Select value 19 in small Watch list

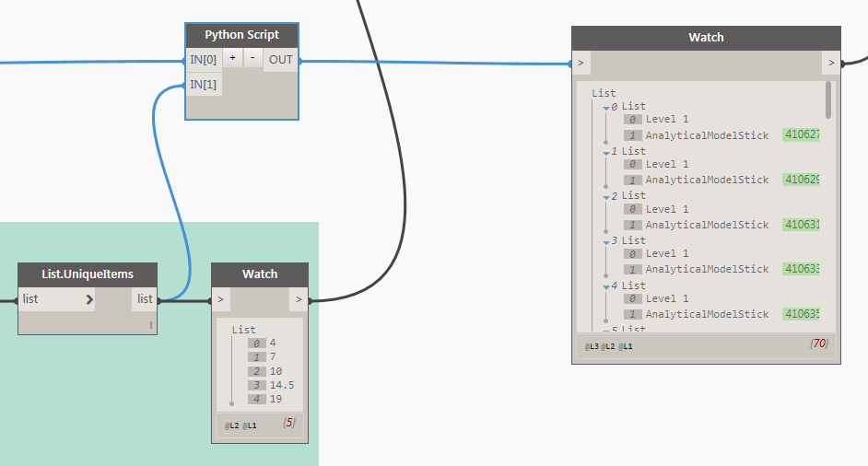pos(276,399)
